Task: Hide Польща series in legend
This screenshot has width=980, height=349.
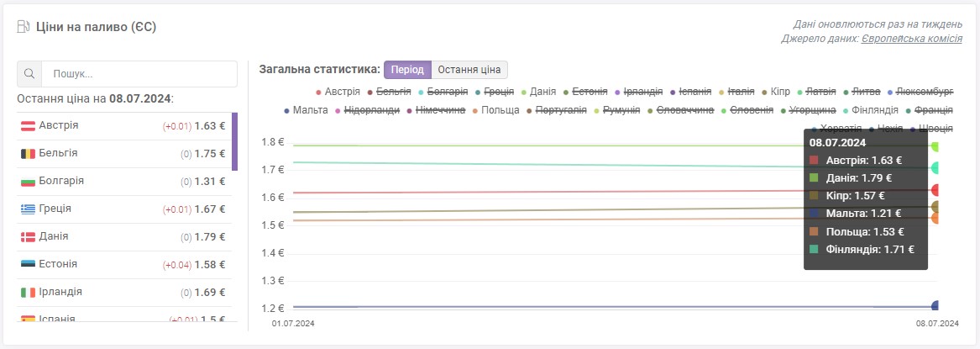Action: pos(495,111)
